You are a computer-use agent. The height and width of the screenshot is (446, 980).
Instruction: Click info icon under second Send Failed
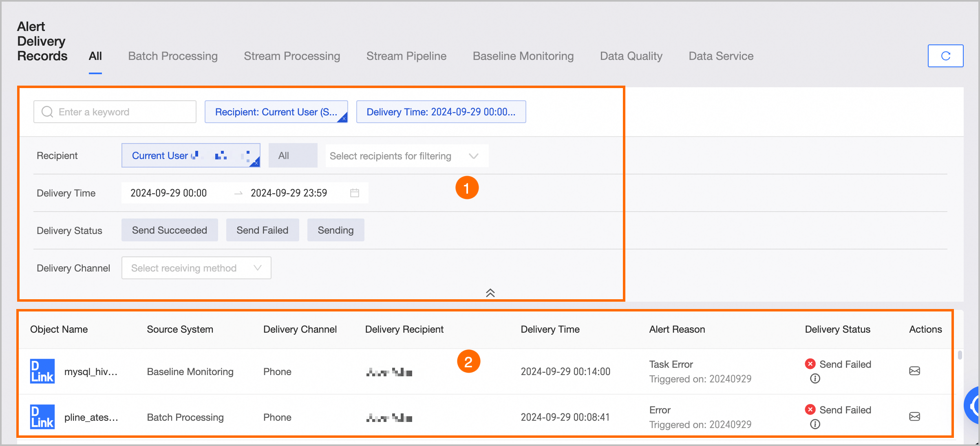815,424
